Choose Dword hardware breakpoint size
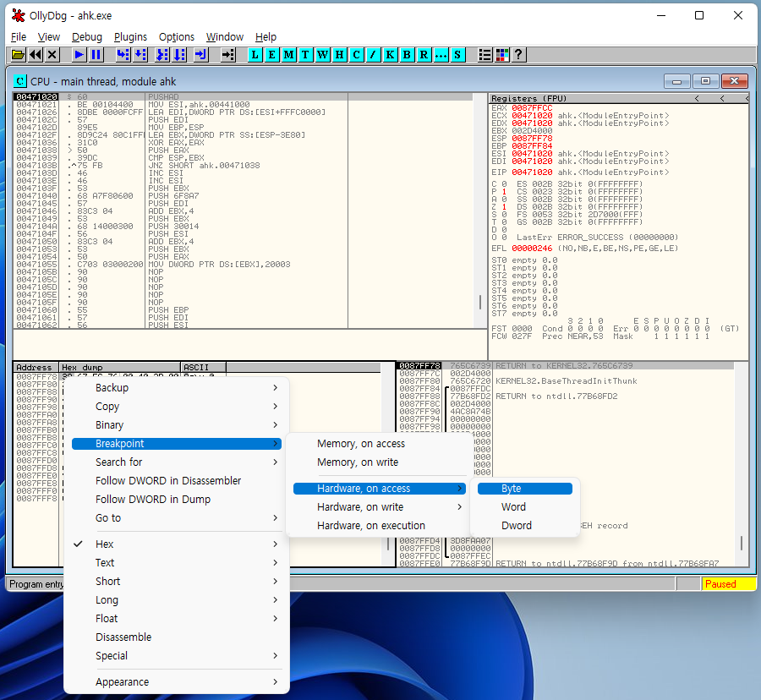Viewport: 761px width, 700px height. click(x=524, y=526)
